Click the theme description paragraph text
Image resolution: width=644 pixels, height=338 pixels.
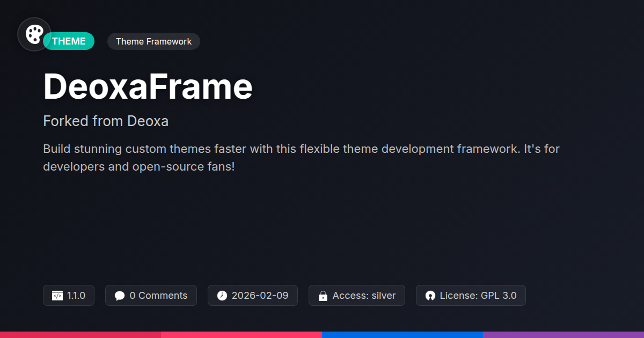(301, 157)
